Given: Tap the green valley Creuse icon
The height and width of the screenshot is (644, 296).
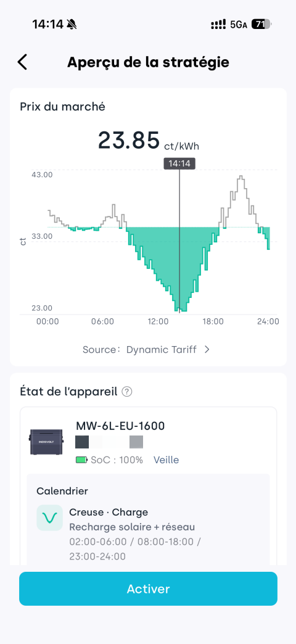Looking at the screenshot, I should (x=50, y=518).
